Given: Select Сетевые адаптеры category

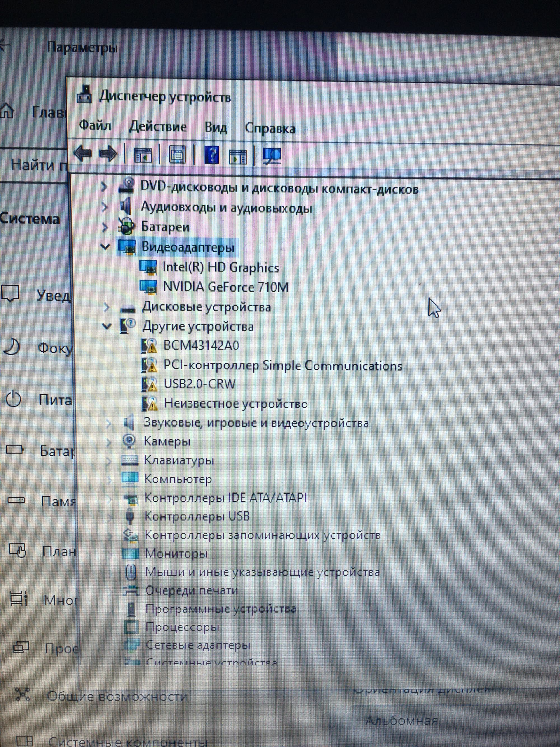Looking at the screenshot, I should (198, 645).
